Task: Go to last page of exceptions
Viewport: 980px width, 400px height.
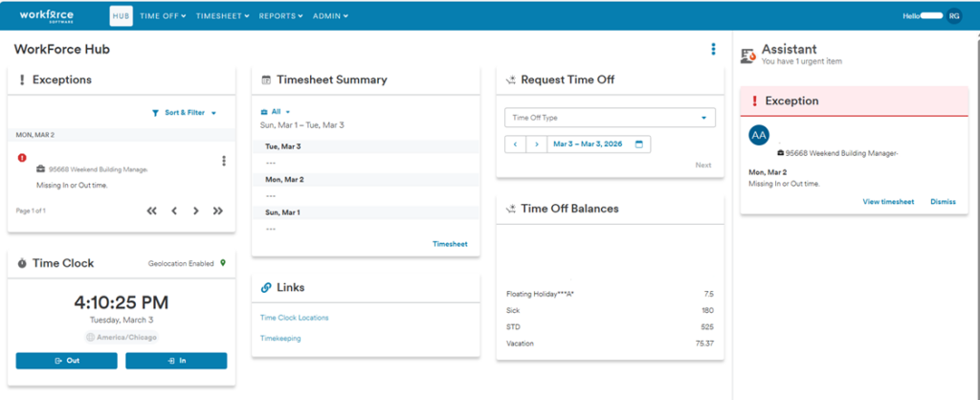Action: [x=218, y=211]
